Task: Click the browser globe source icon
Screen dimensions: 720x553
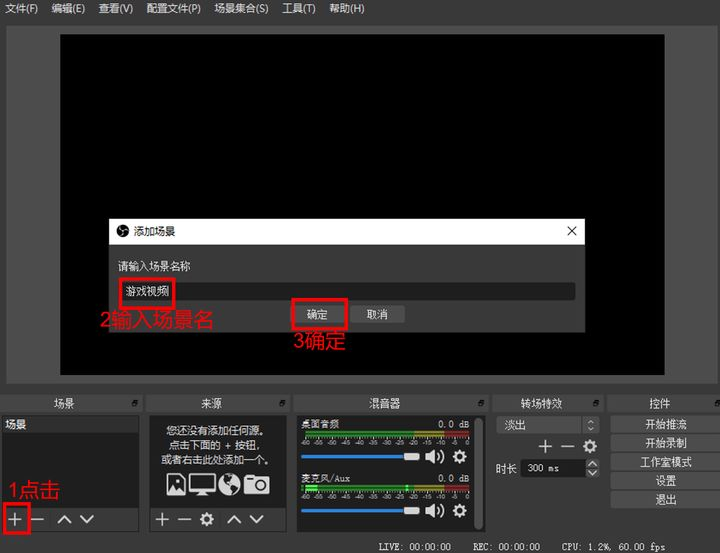Action: 229,484
